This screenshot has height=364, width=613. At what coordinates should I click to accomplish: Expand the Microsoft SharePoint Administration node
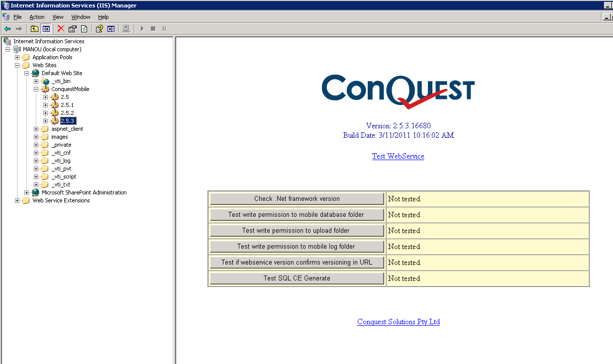[x=27, y=192]
